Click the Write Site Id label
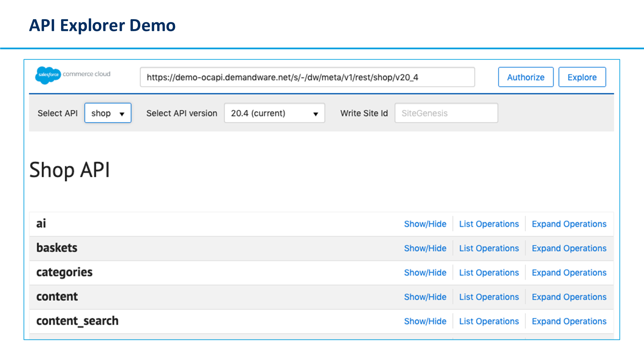The width and height of the screenshot is (644, 362). 364,113
